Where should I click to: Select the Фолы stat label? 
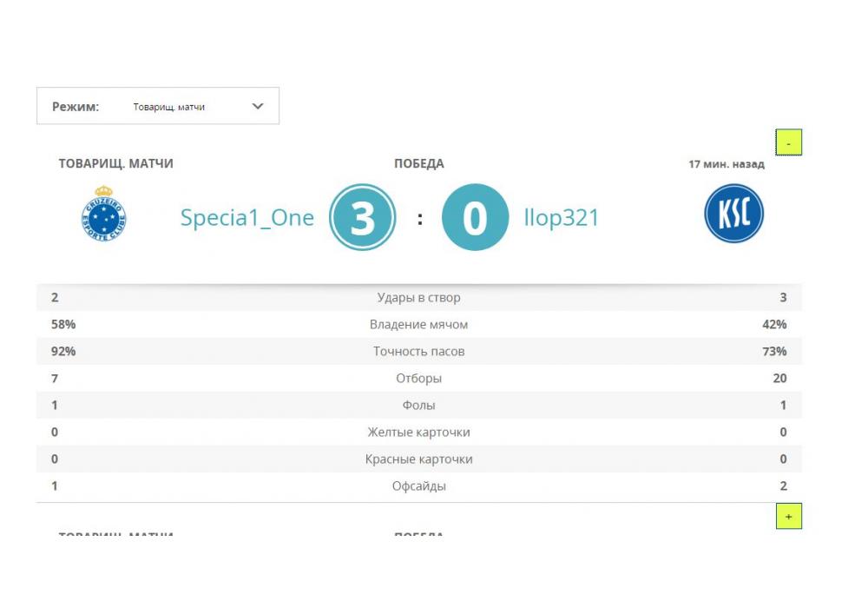point(419,406)
